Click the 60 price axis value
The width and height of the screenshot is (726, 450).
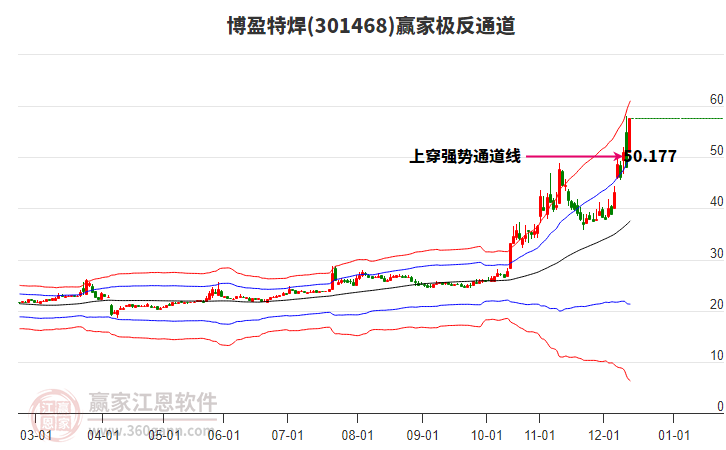717,100
